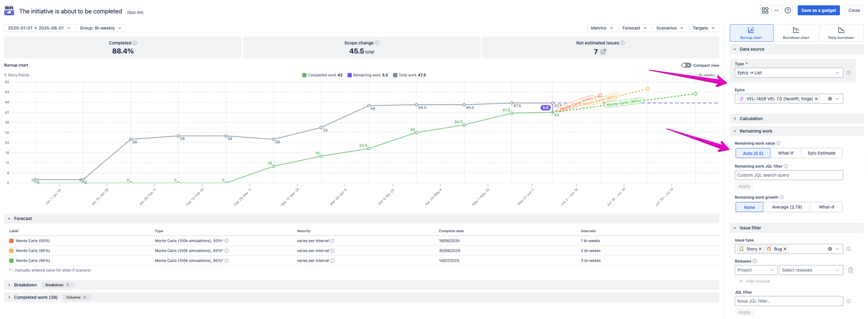Viewport: 868px width, 319px height.
Task: Click info icon beside Remaining work growth
Action: (782, 197)
